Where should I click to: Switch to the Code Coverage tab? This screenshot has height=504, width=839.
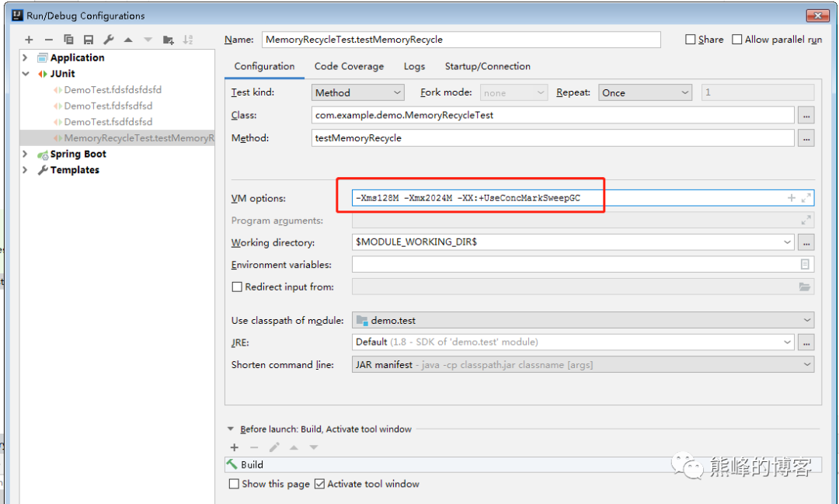click(x=349, y=66)
